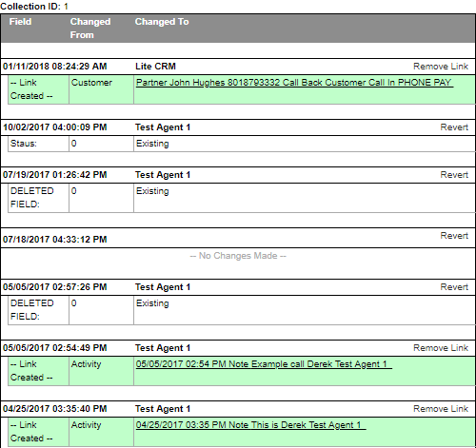Click the Field column header
The image size is (476, 448).
(x=20, y=22)
